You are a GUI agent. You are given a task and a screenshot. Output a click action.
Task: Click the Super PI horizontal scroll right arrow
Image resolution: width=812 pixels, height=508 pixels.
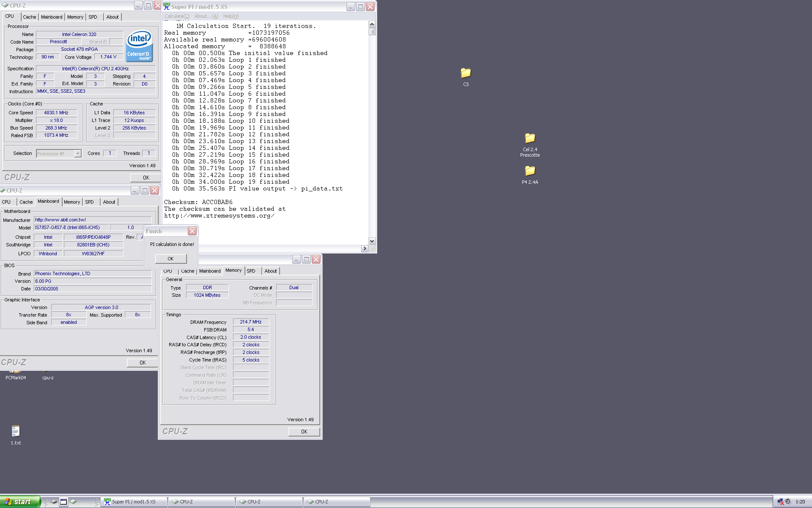(365, 248)
